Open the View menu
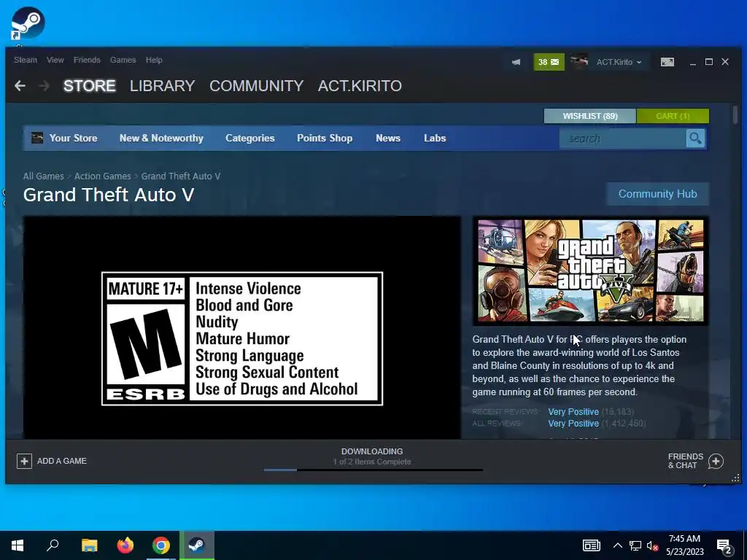 [55, 60]
